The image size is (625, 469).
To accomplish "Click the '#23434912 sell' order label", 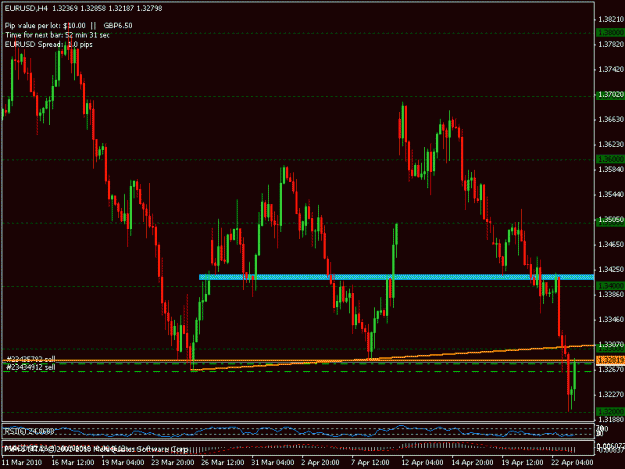I will (31, 367).
